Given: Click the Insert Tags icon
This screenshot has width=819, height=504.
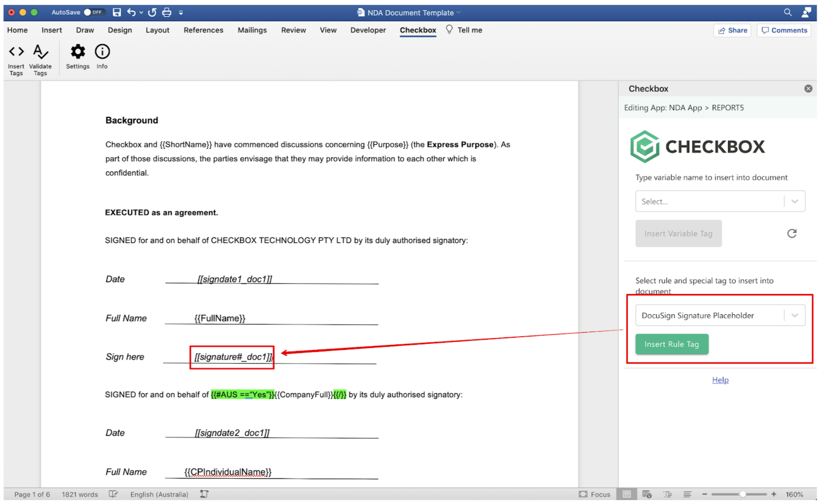Looking at the screenshot, I should coord(16,51).
